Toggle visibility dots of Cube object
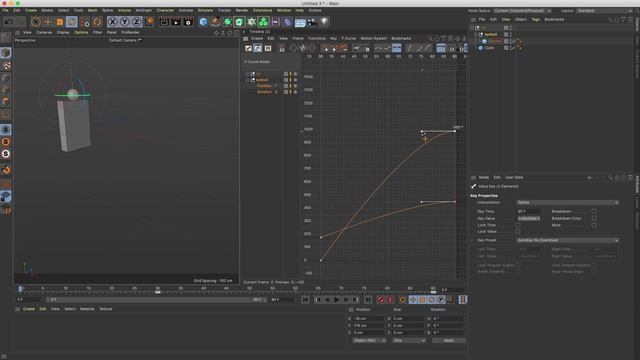640x360 pixels. coord(510,48)
